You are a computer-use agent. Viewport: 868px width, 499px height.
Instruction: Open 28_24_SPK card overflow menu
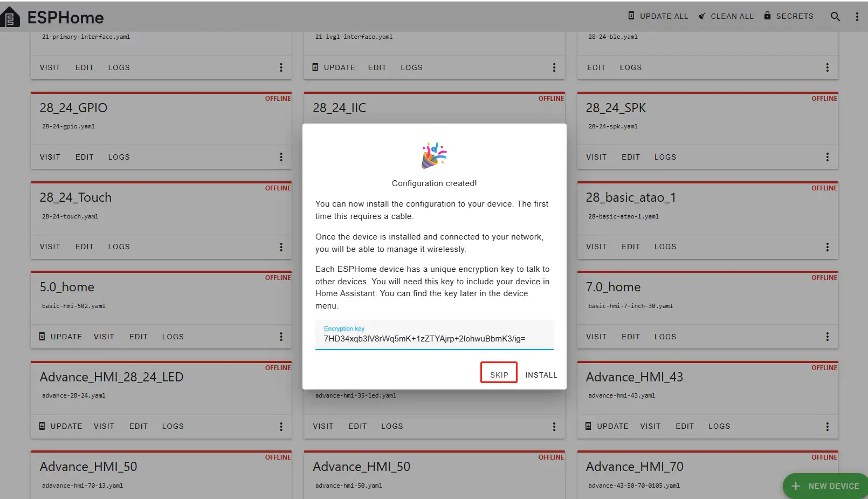[x=827, y=157]
